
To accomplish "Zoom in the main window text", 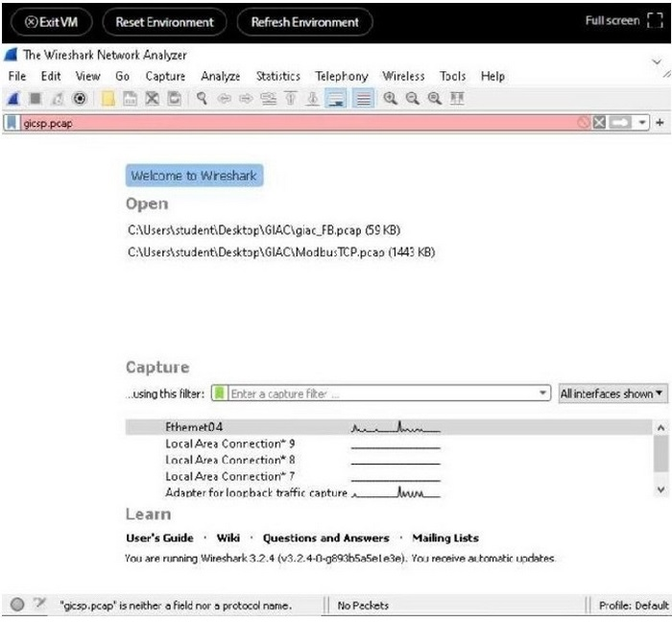I will 390,99.
